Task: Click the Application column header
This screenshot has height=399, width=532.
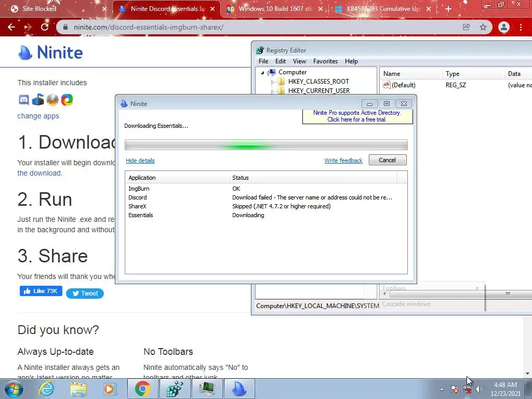Action: [177, 178]
